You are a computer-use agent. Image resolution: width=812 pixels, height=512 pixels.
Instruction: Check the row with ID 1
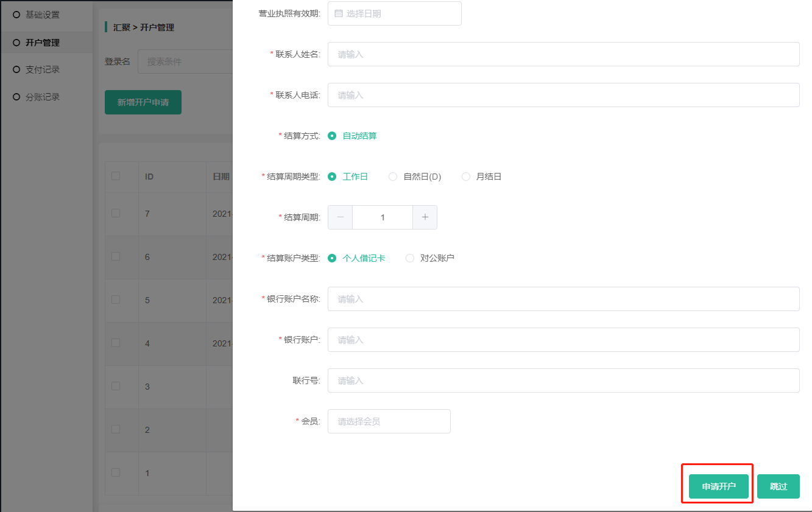tap(116, 472)
